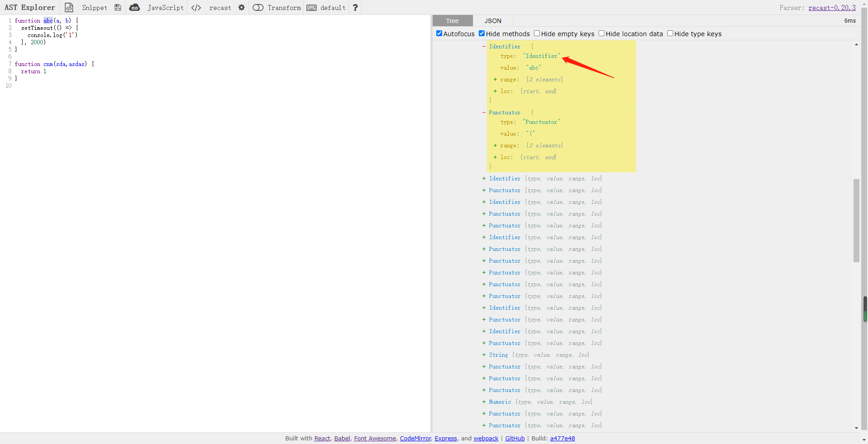
Task: Click the cnm function name in code
Action: click(48, 64)
